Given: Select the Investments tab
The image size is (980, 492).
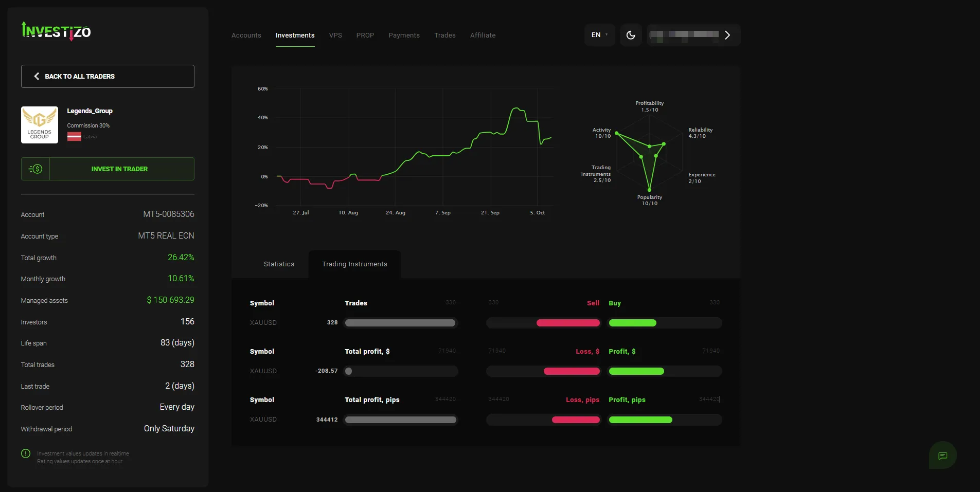Looking at the screenshot, I should tap(295, 35).
